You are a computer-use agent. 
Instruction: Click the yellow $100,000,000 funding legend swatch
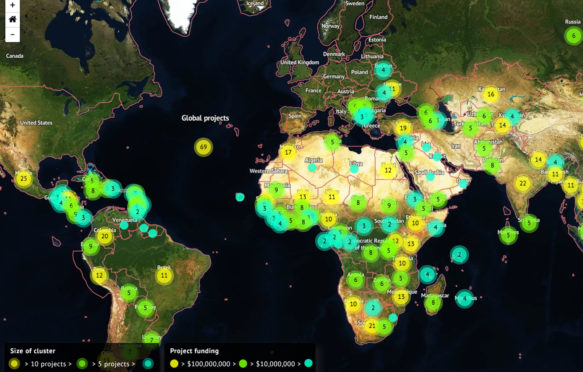[x=174, y=363]
